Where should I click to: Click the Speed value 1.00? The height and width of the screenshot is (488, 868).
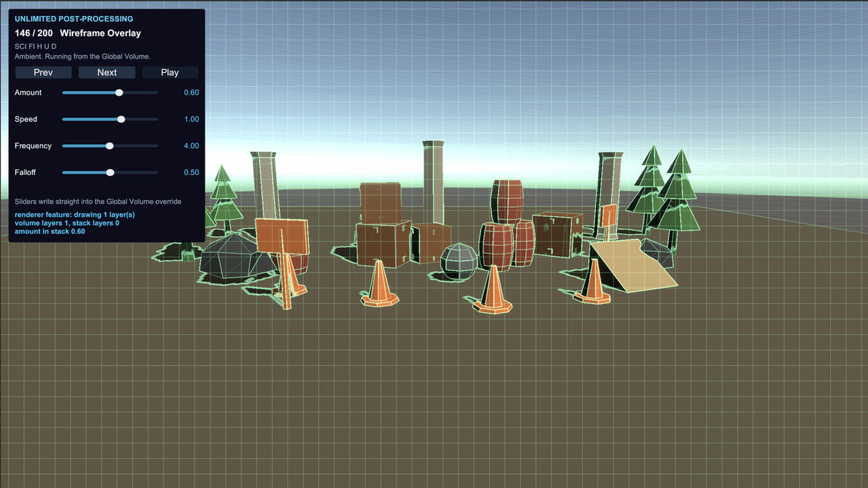pyautogui.click(x=191, y=119)
